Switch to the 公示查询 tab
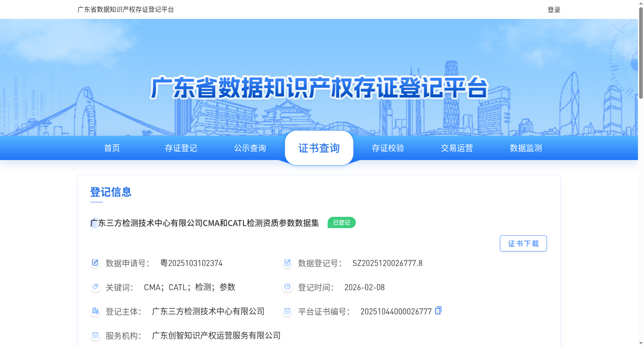Image resolution: width=644 pixels, height=347 pixels. click(x=250, y=148)
